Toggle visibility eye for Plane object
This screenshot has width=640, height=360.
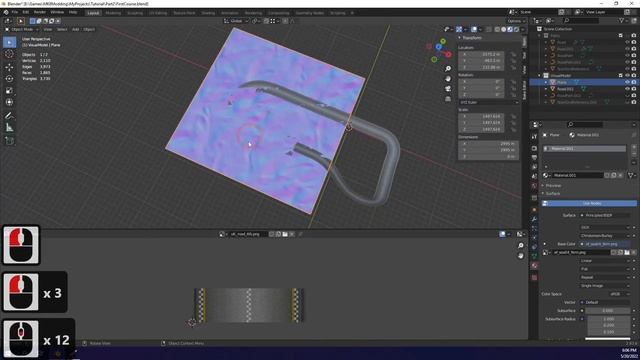[627, 82]
